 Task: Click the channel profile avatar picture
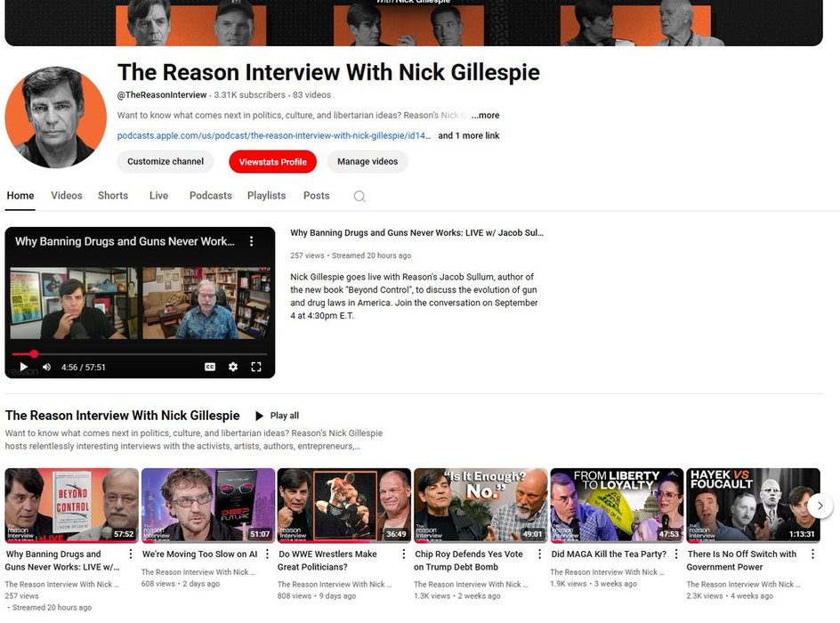(x=56, y=117)
